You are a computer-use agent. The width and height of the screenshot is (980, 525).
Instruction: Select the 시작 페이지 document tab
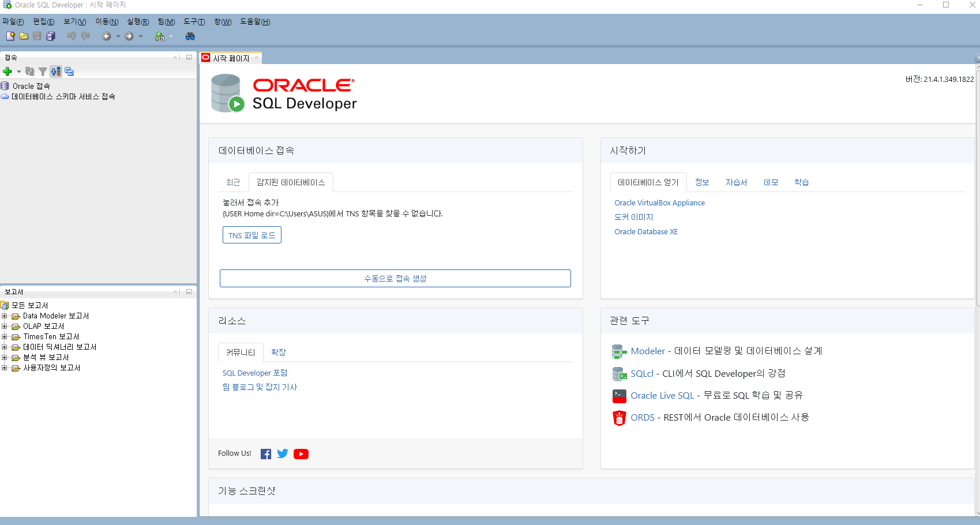(x=231, y=58)
